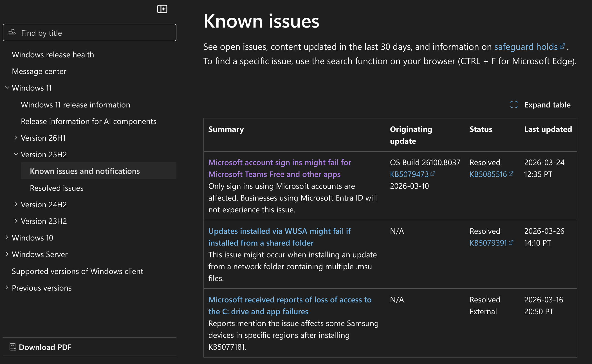Click the filter icon in search box

(12, 32)
